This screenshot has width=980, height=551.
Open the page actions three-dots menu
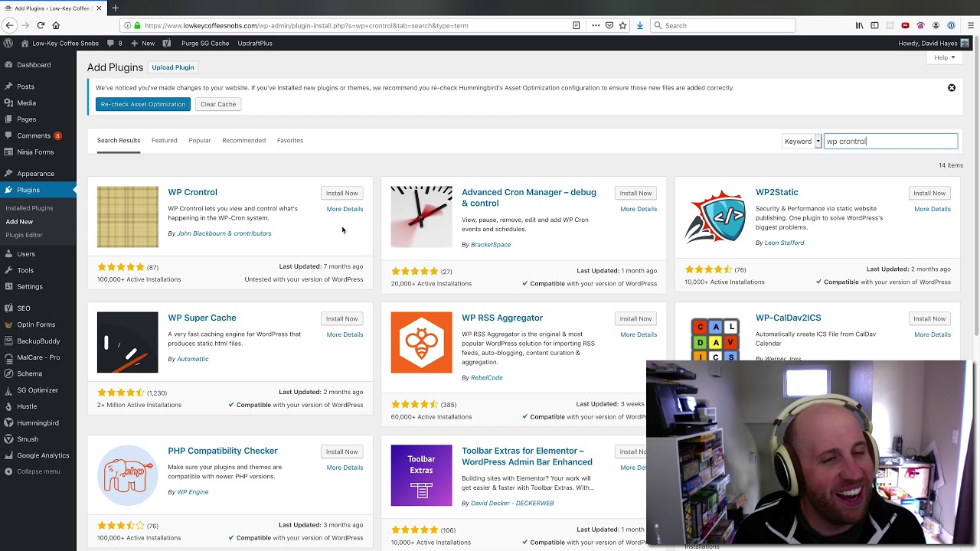tap(594, 25)
